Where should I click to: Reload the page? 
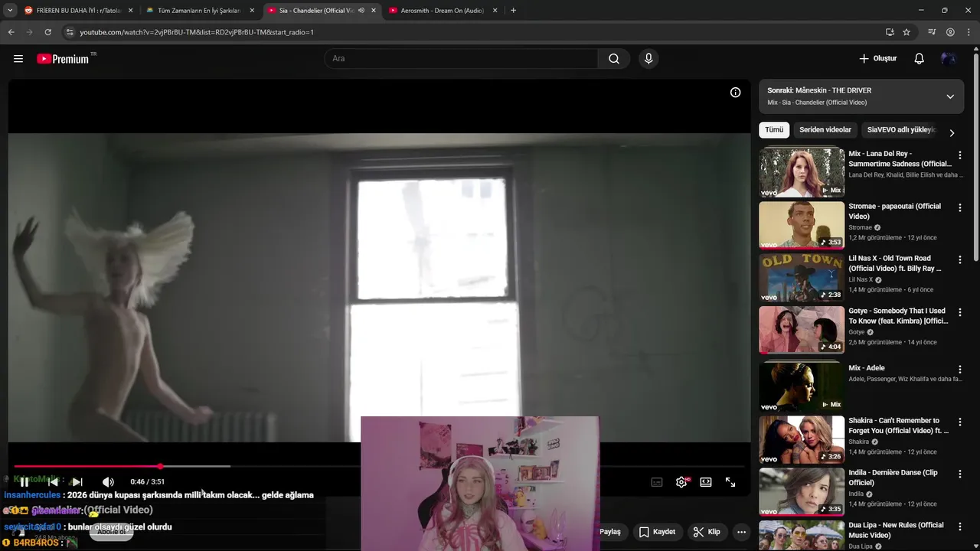(x=47, y=32)
